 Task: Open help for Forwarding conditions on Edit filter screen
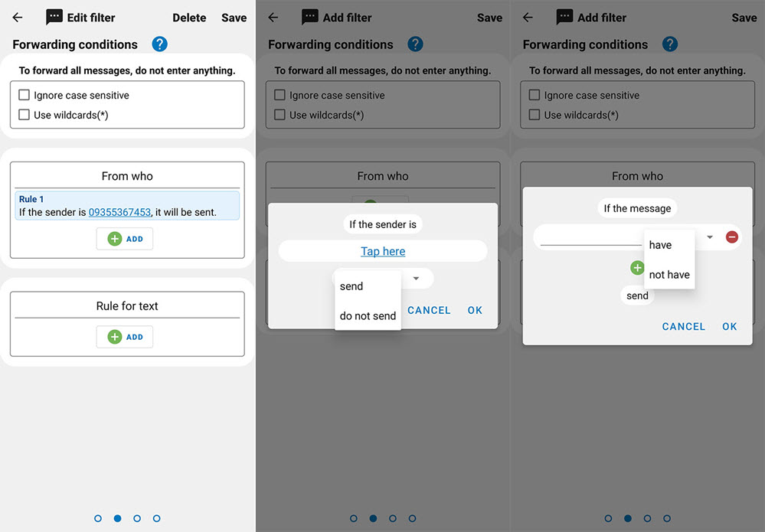point(159,44)
